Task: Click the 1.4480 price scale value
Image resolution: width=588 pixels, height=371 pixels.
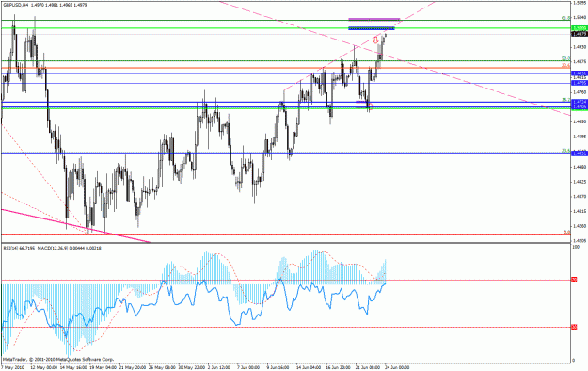Action: coord(580,167)
